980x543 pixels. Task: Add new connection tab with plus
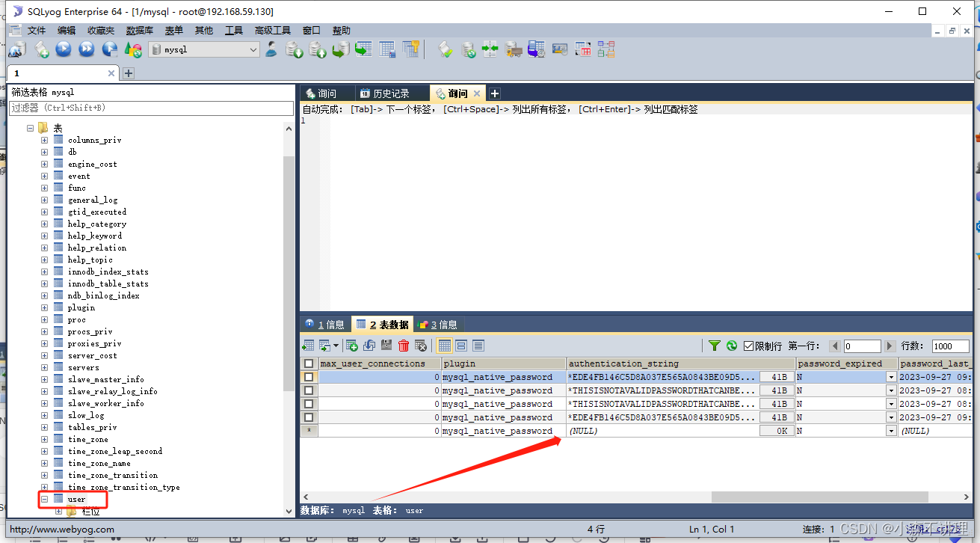(x=128, y=73)
